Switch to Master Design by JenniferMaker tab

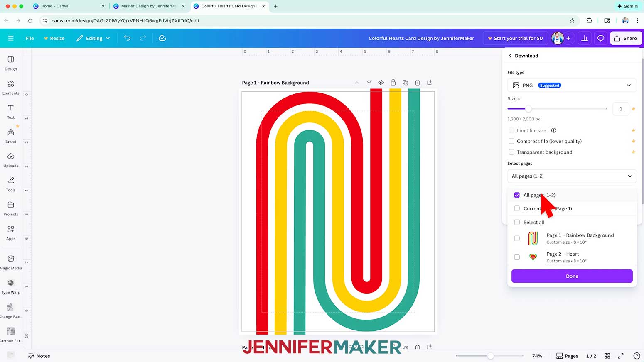[x=149, y=6]
